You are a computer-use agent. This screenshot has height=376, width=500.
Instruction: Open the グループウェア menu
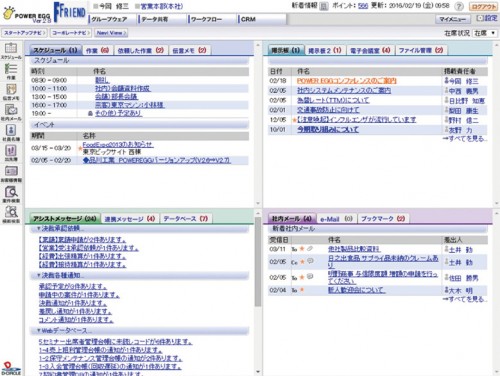tap(112, 19)
